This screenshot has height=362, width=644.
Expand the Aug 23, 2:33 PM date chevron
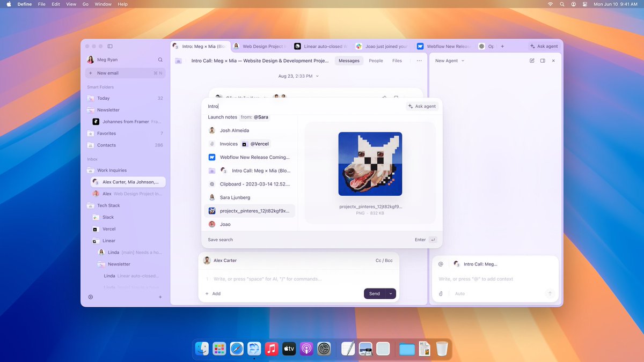coord(317,76)
